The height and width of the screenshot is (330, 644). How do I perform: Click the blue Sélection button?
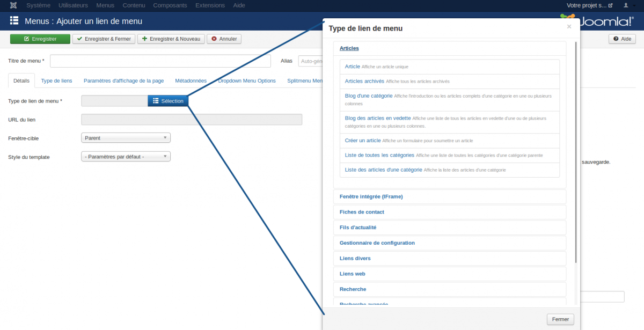point(168,101)
